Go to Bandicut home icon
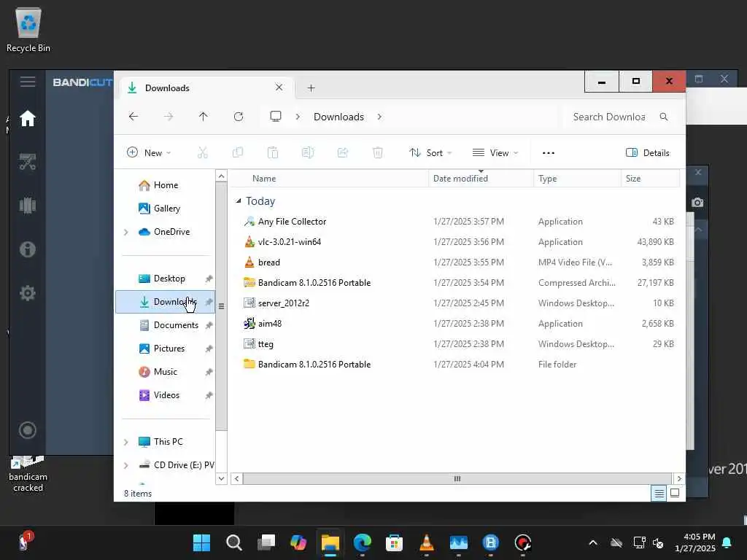 click(28, 118)
